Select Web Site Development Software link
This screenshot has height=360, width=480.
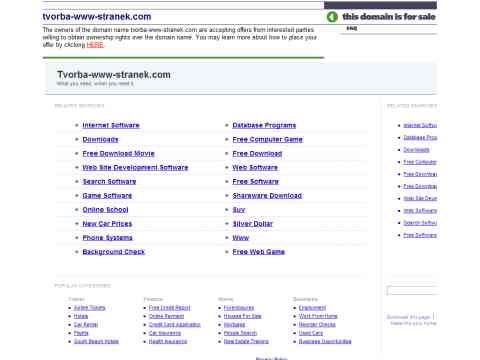coord(135,167)
